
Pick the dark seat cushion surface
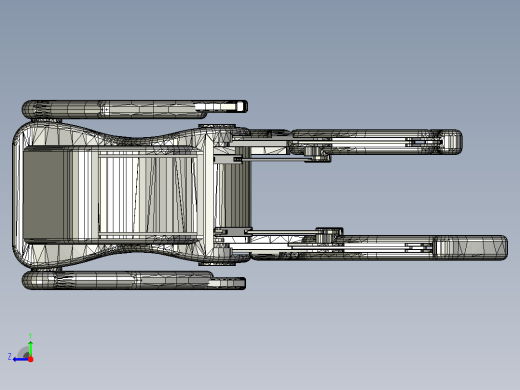point(43,195)
